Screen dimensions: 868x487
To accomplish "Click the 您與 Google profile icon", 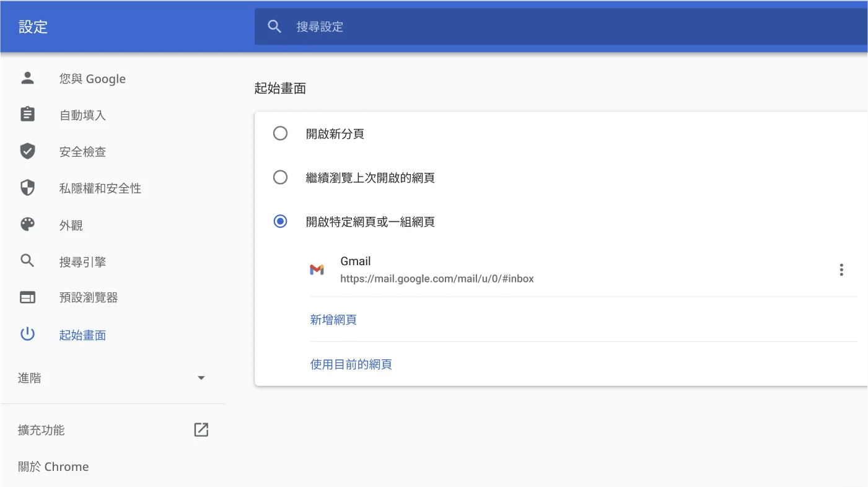I will [x=27, y=78].
